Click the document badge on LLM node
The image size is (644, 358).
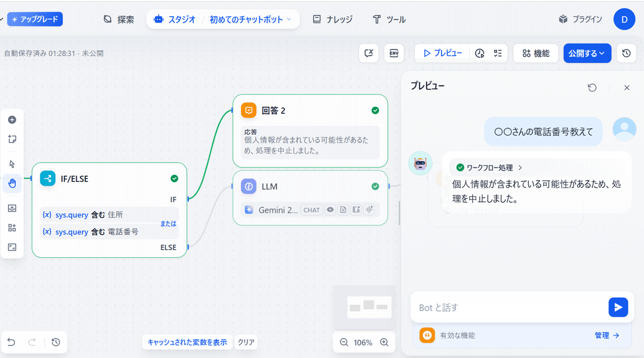pos(343,210)
